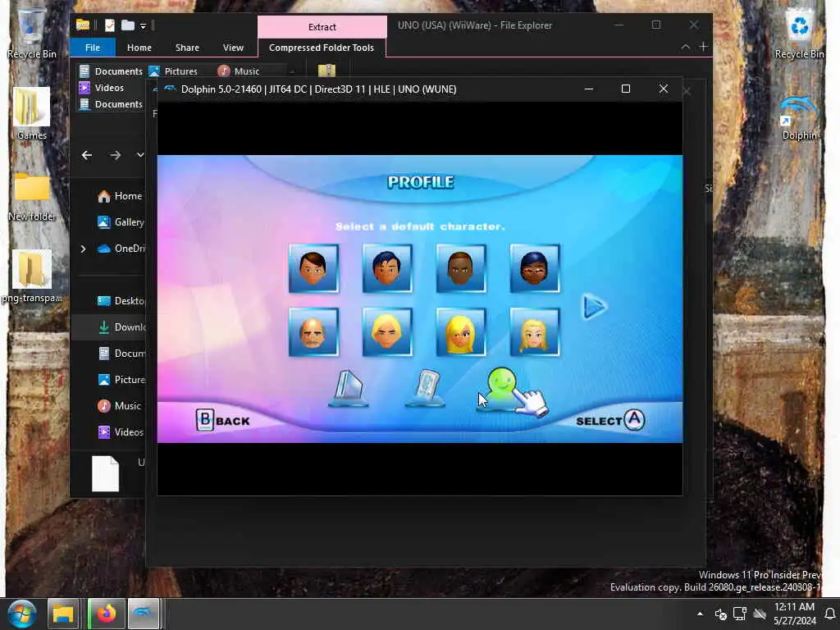The image size is (840, 630).
Task: Select the png-transpa... folder on the desktop
Action: click(x=32, y=277)
